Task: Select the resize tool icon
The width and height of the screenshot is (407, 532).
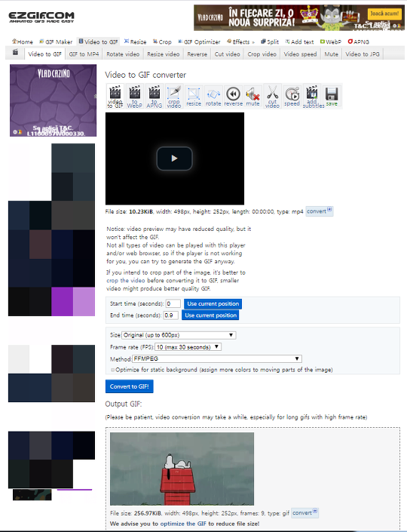Action: tap(194, 96)
